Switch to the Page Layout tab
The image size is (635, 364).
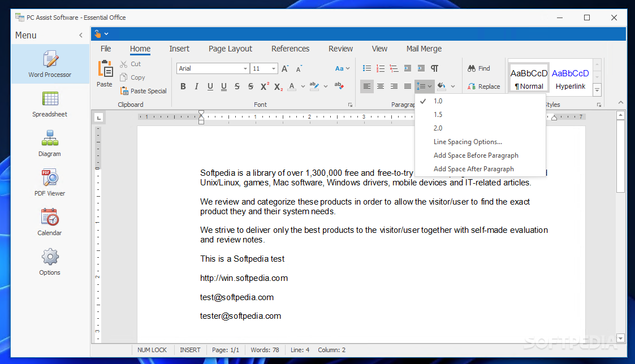tap(231, 49)
